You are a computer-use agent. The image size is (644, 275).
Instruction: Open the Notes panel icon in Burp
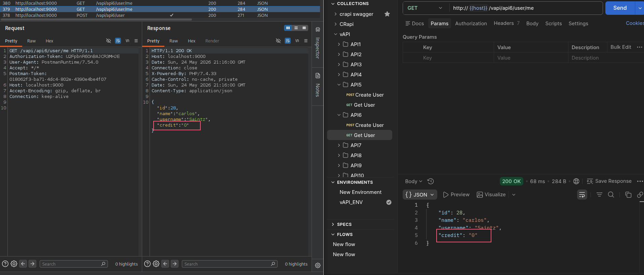(x=318, y=76)
